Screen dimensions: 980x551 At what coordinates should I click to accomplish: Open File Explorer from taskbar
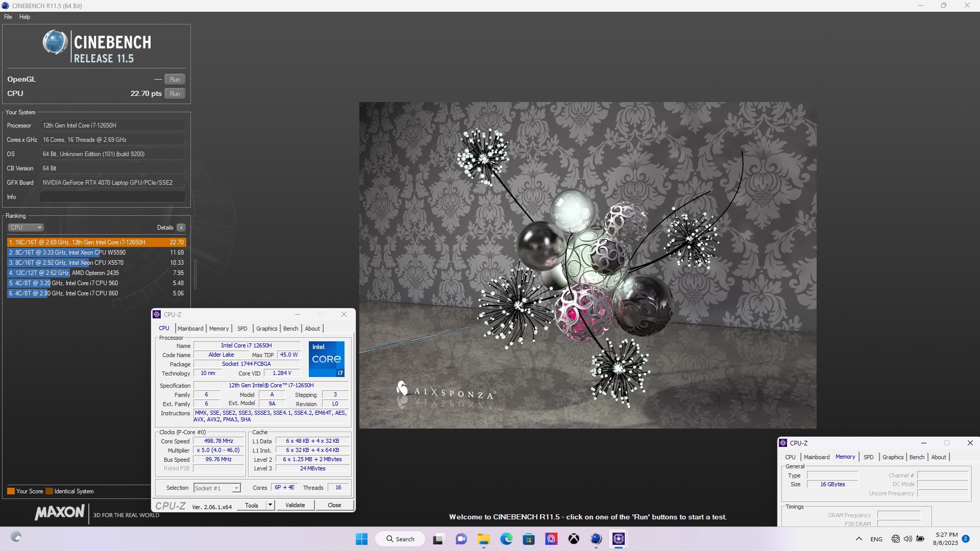tap(484, 539)
